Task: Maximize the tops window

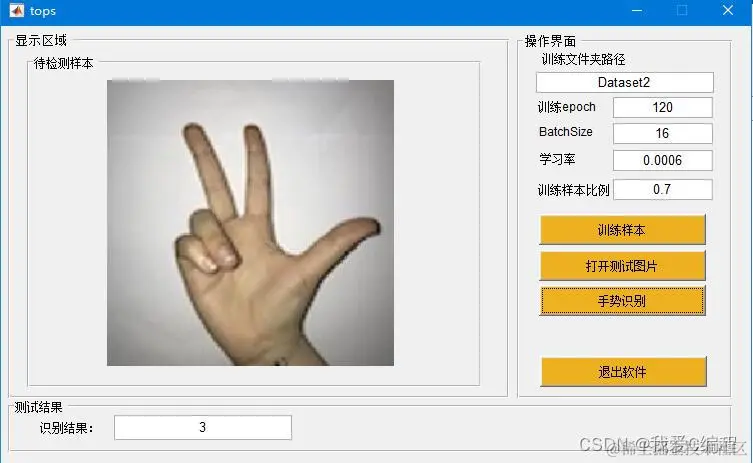Action: coord(682,11)
